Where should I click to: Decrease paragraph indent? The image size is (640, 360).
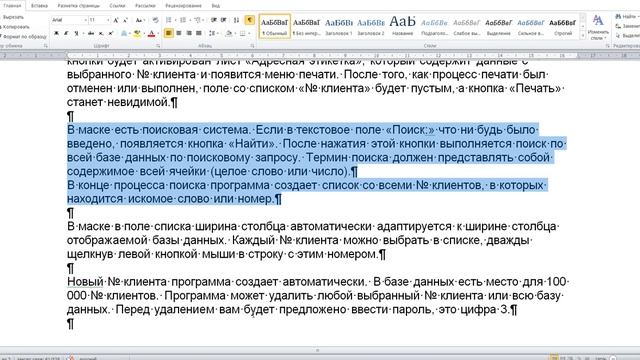(213, 20)
